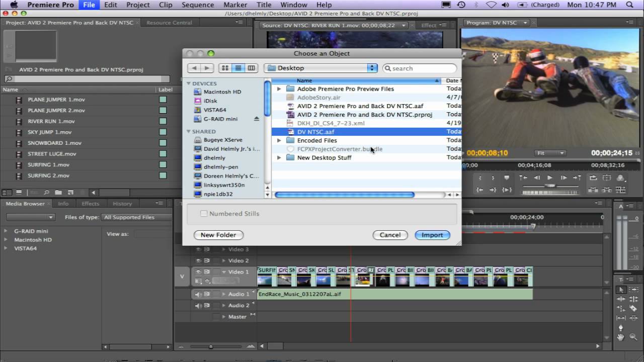Click the Go to Out Point icon
The width and height of the screenshot is (644, 362).
tap(493, 190)
